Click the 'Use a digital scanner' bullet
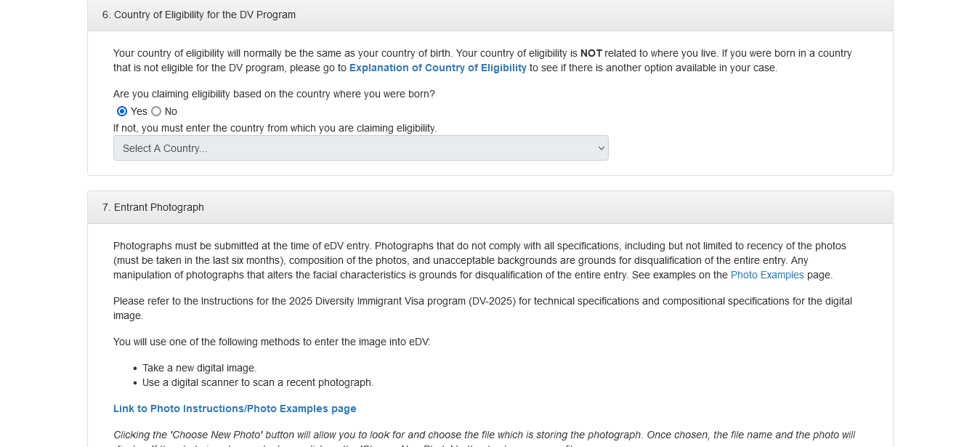980x447 pixels. (x=257, y=382)
